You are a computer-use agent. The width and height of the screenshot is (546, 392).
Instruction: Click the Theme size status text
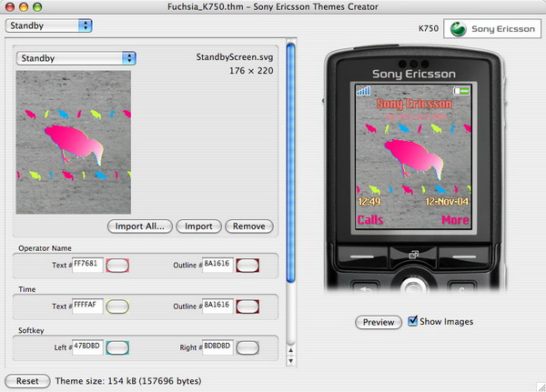pyautogui.click(x=128, y=381)
